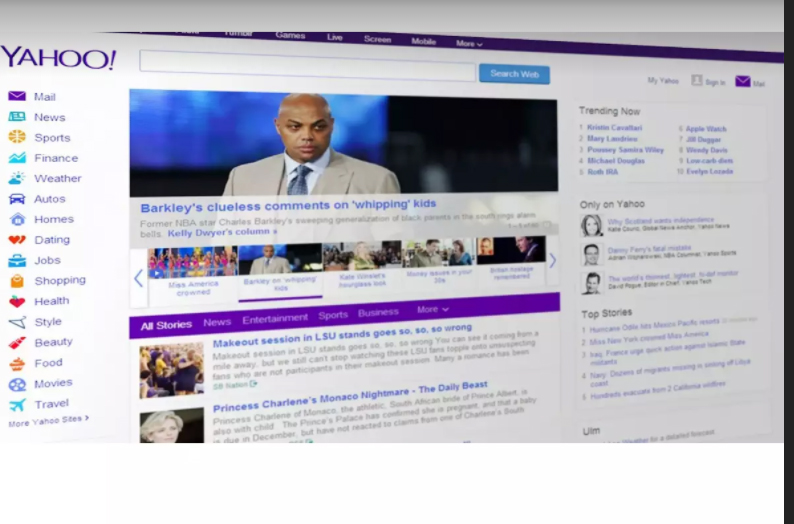Open trending topic Mary Landrieu
The height and width of the screenshot is (524, 794).
click(x=612, y=139)
